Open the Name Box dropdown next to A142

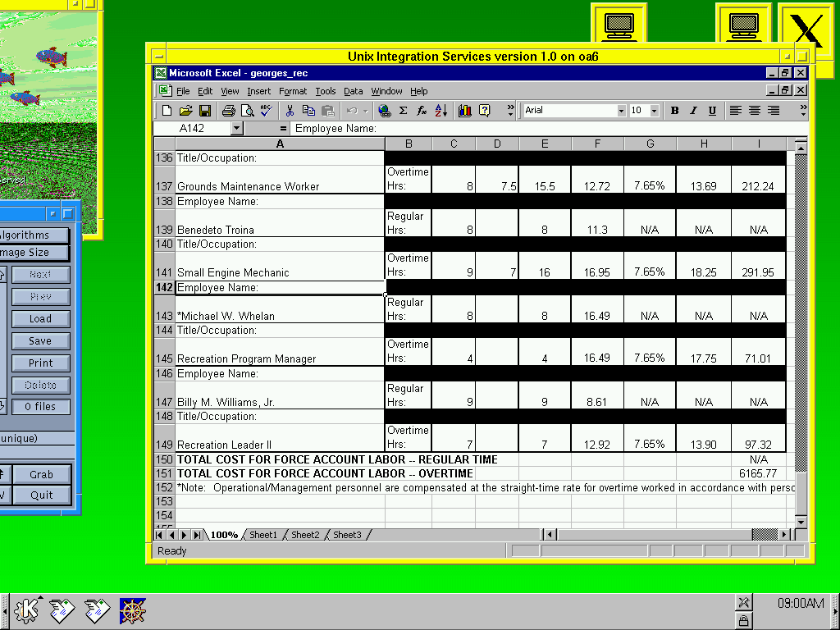237,128
